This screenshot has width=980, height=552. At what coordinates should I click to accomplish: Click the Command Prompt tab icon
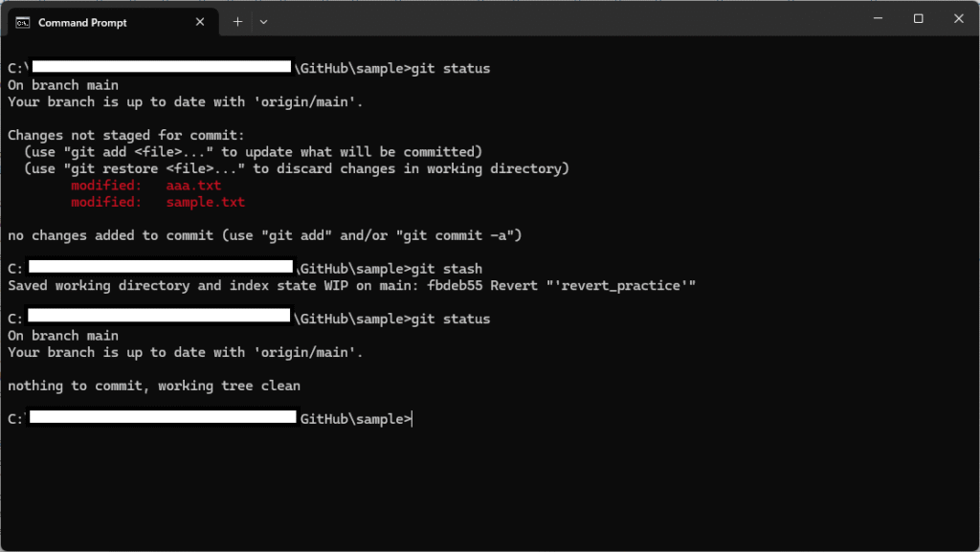pyautogui.click(x=23, y=22)
